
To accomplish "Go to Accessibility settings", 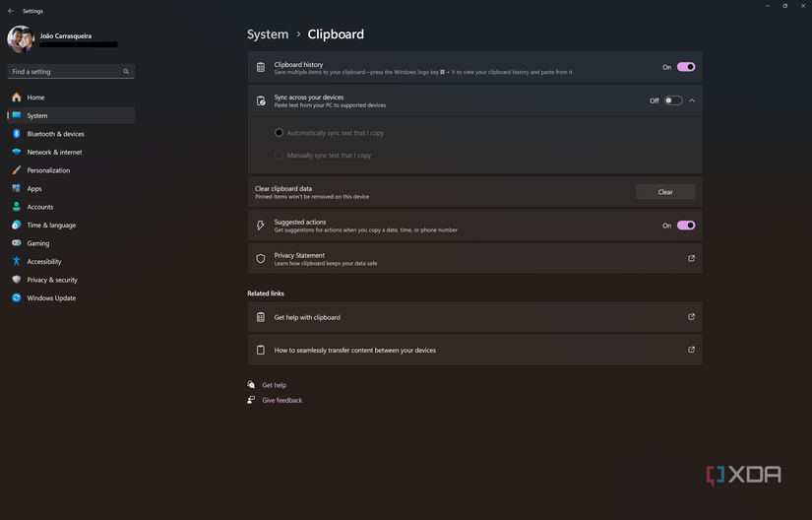I will [71, 262].
